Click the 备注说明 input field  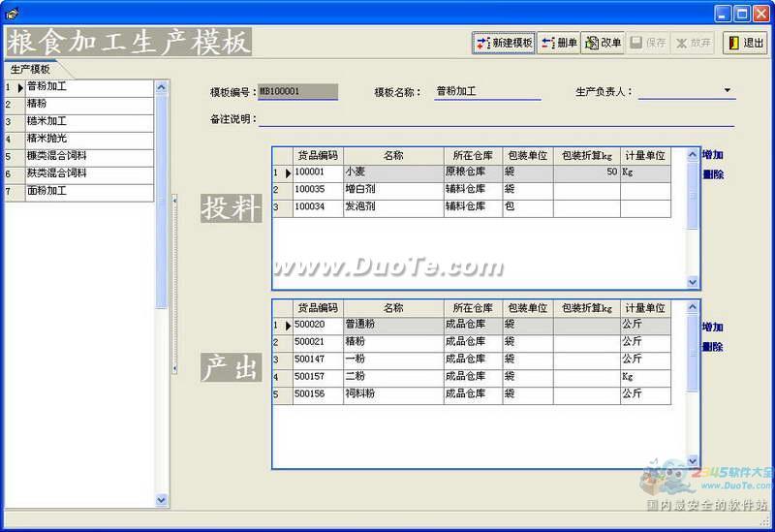pyautogui.click(x=496, y=118)
